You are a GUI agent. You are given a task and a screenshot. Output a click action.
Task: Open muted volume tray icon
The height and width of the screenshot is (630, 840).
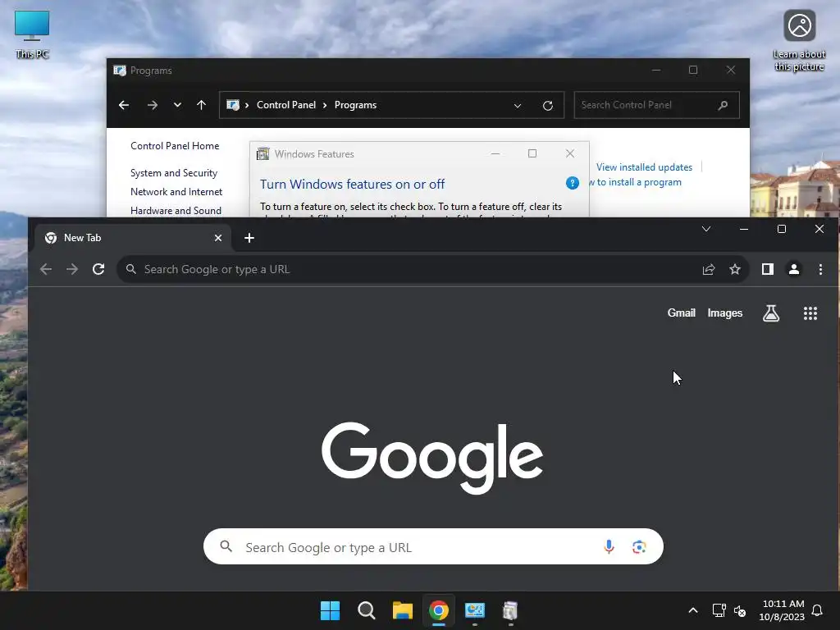740,610
